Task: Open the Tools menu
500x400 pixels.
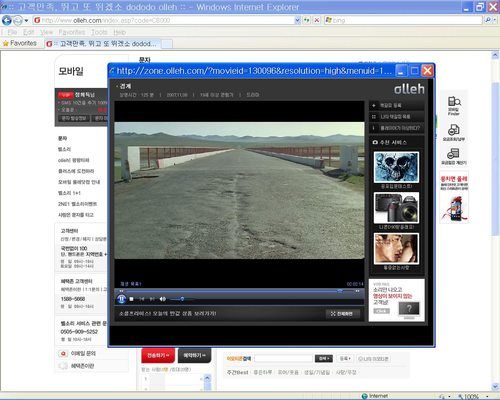Action: coord(99,32)
